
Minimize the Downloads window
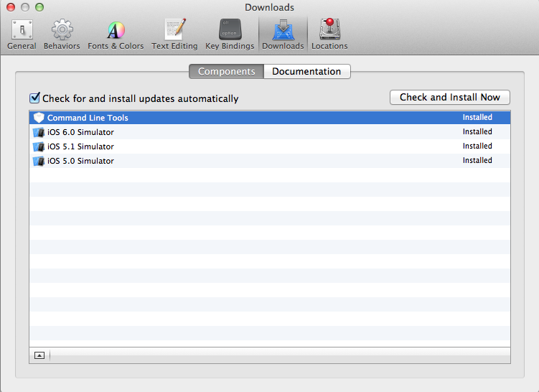pyautogui.click(x=25, y=7)
